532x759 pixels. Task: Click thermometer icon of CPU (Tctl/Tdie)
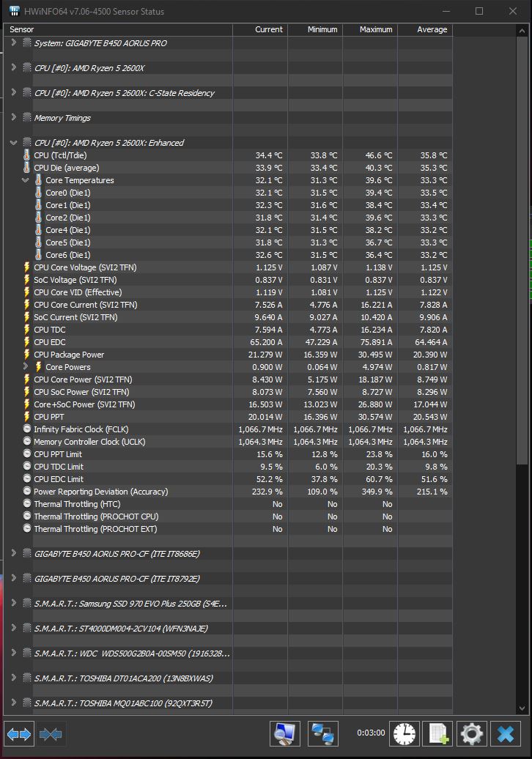(26, 155)
